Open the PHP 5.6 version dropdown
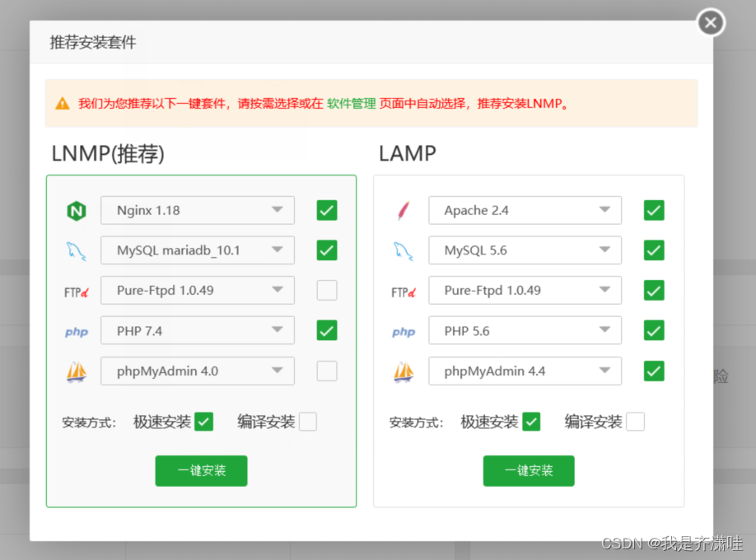This screenshot has height=560, width=756. click(x=525, y=330)
